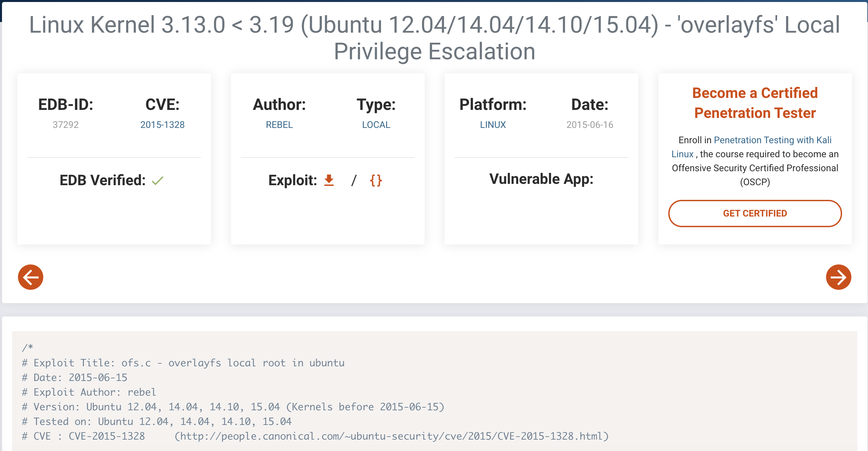This screenshot has width=868, height=451.
Task: Click the EDB-ID: label
Action: (66, 105)
